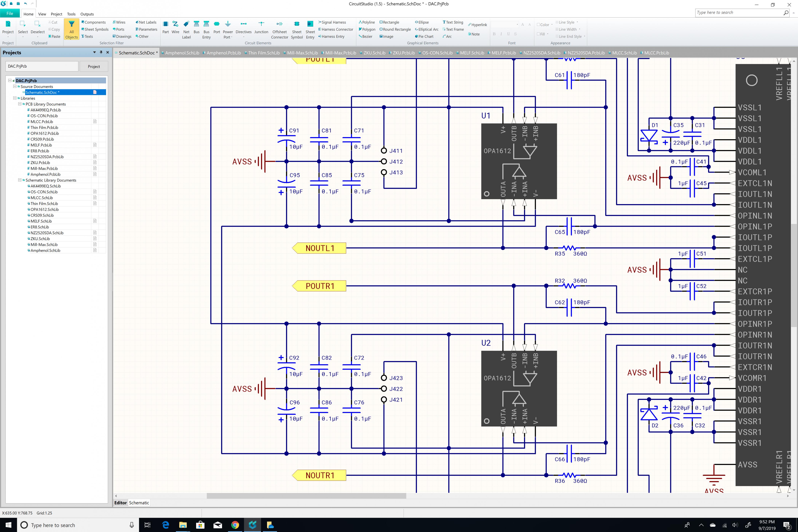Open Chrome from the taskbar
This screenshot has height=532, width=798.
tap(235, 525)
